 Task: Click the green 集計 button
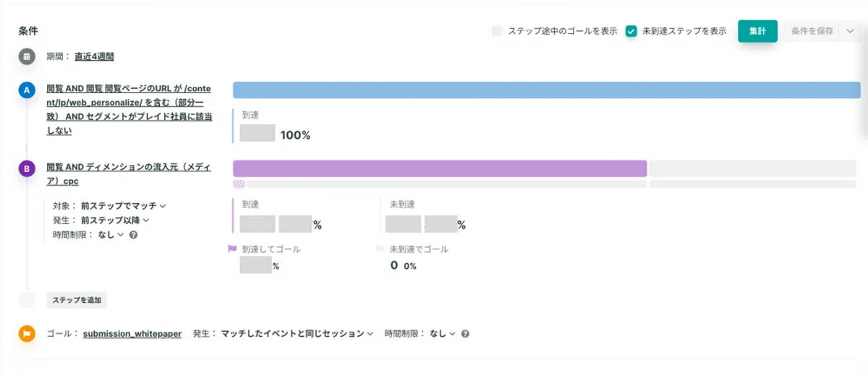(x=757, y=31)
